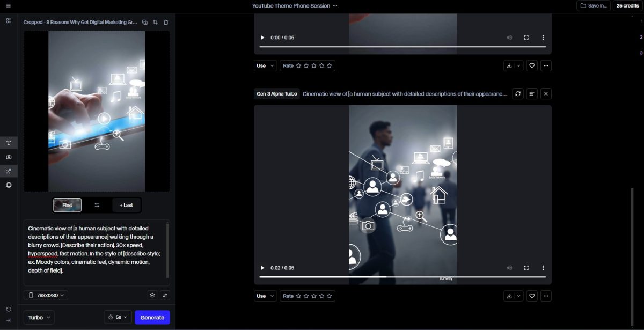
Task: Open more actions below the top video
Action: pos(546,65)
